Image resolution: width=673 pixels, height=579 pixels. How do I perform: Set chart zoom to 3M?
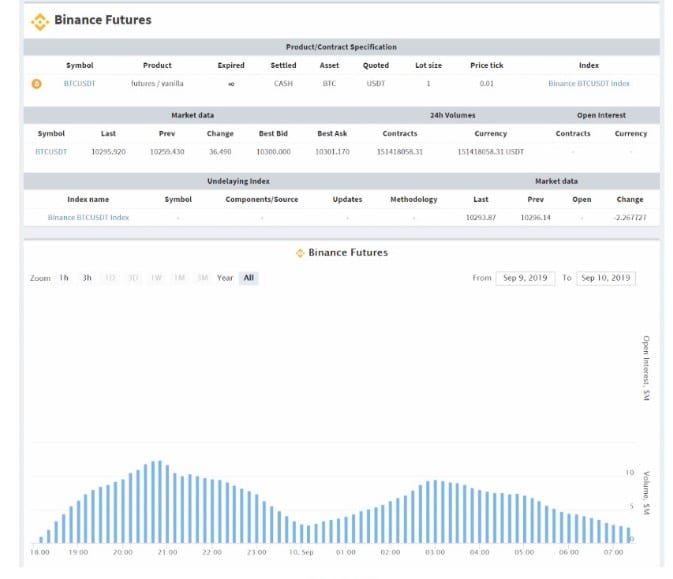click(x=203, y=278)
